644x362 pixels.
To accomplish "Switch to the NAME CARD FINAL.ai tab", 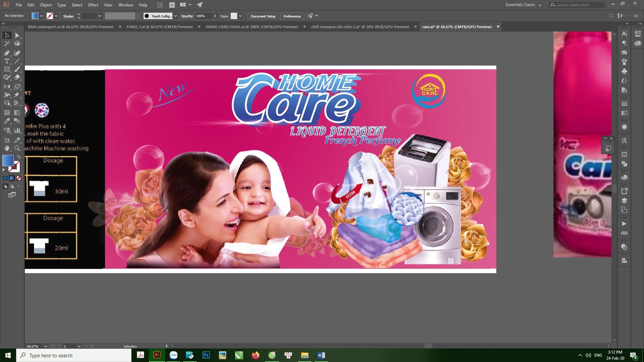I will click(252, 27).
